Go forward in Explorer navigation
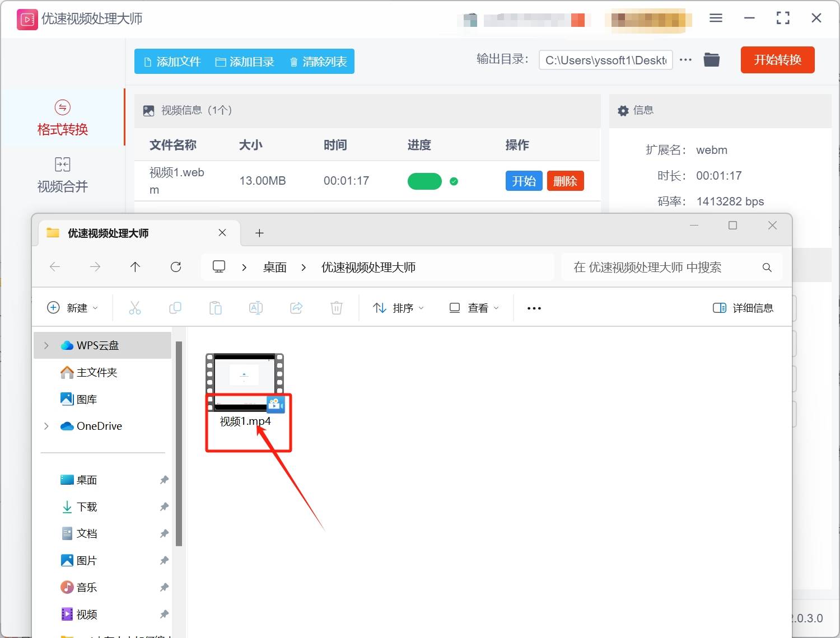Viewport: 840px width, 638px height. click(95, 267)
